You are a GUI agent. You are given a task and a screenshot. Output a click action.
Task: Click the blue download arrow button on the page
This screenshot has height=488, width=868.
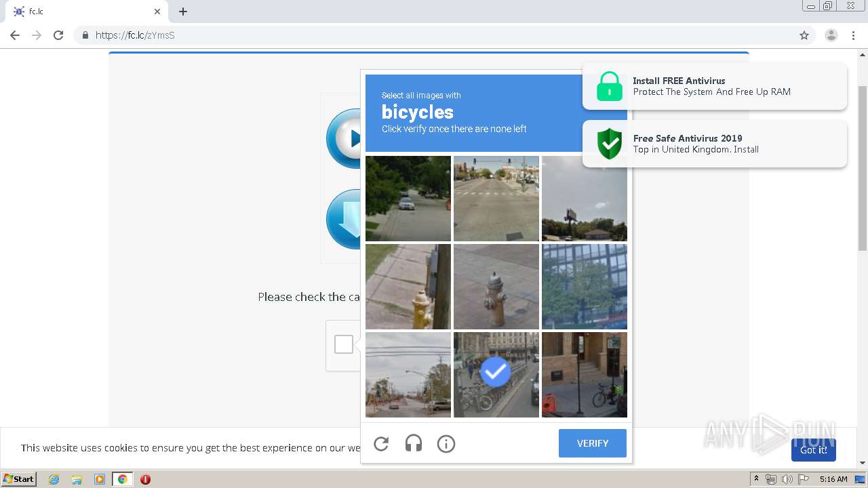344,220
